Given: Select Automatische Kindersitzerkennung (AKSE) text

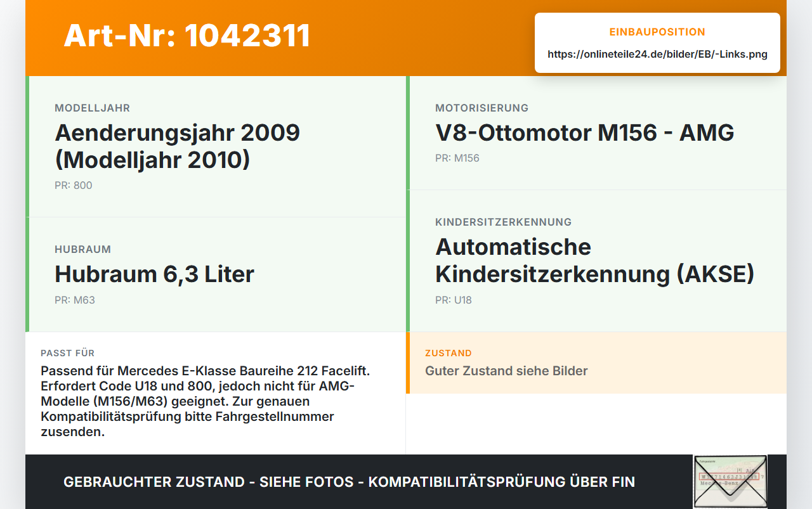Looking at the screenshot, I should coord(595,260).
